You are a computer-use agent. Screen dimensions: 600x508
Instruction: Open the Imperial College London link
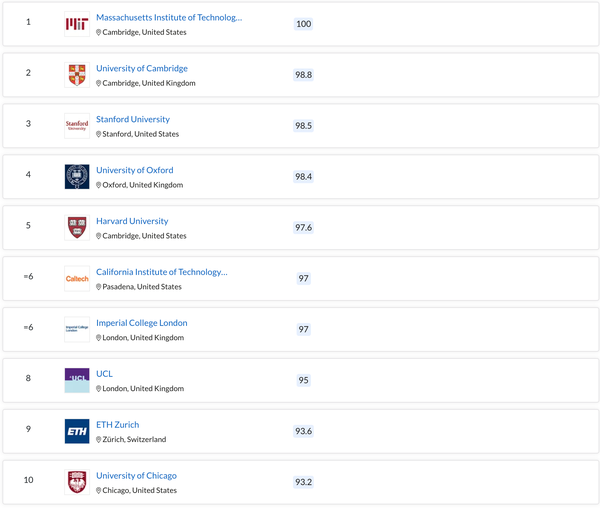tap(141, 323)
